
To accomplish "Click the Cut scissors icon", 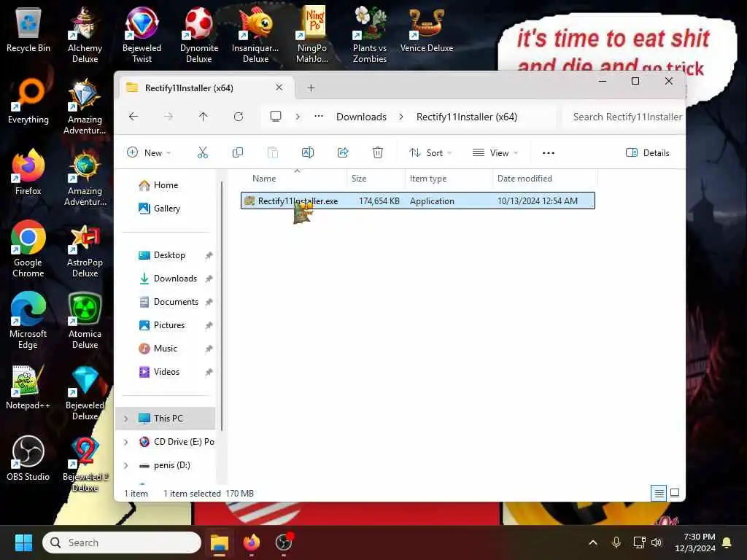I will [203, 152].
